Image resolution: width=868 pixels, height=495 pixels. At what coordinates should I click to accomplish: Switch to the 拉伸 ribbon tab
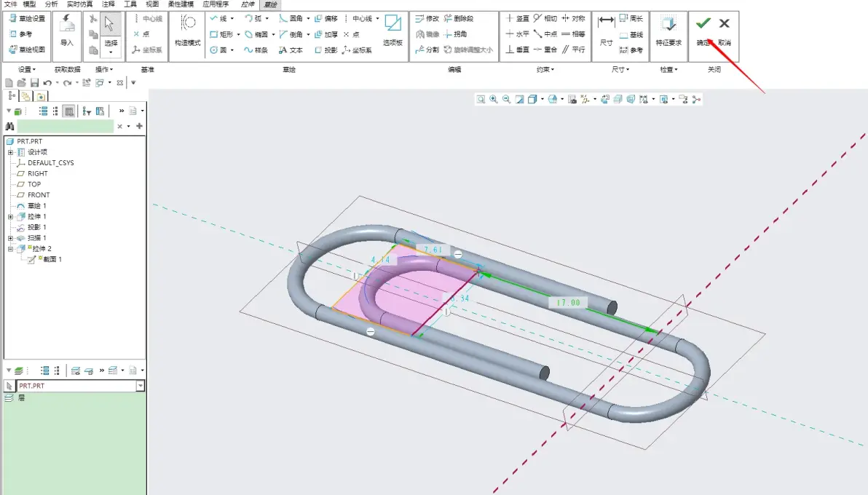tap(248, 4)
